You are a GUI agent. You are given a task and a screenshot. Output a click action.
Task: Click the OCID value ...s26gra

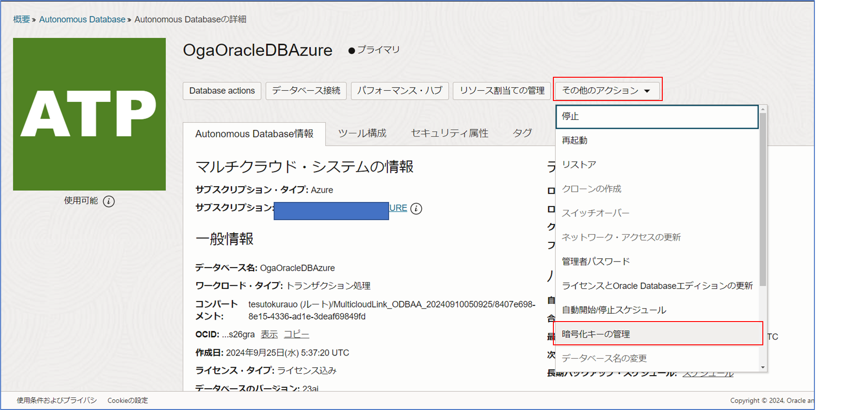point(238,335)
